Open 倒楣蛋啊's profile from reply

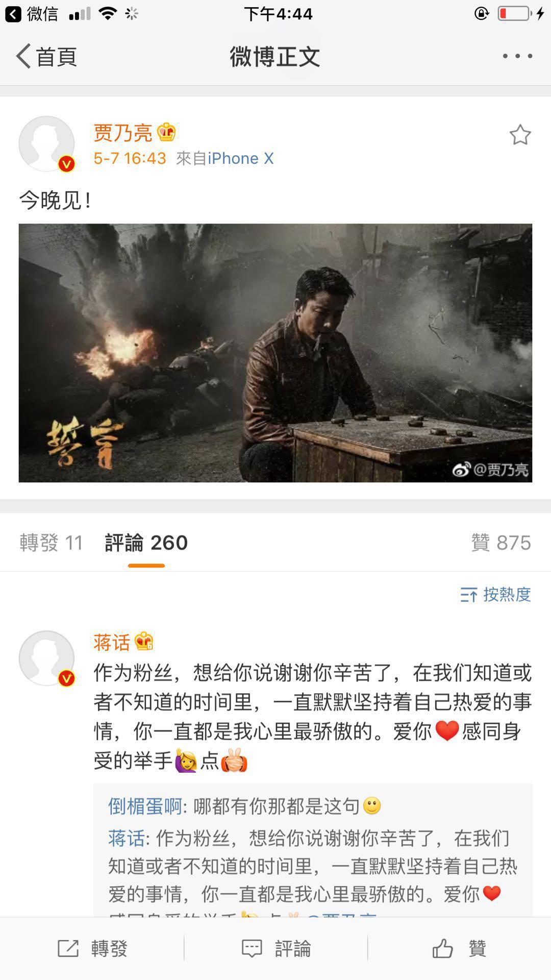tap(145, 806)
